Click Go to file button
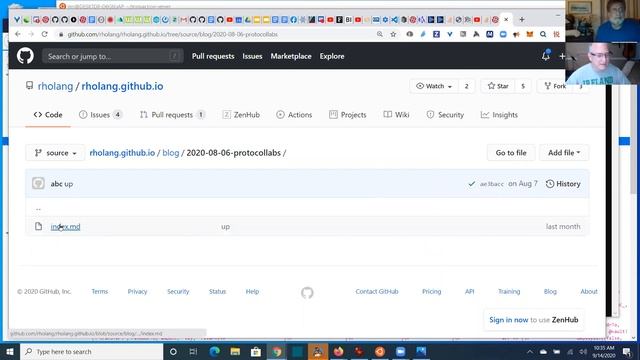 click(511, 153)
